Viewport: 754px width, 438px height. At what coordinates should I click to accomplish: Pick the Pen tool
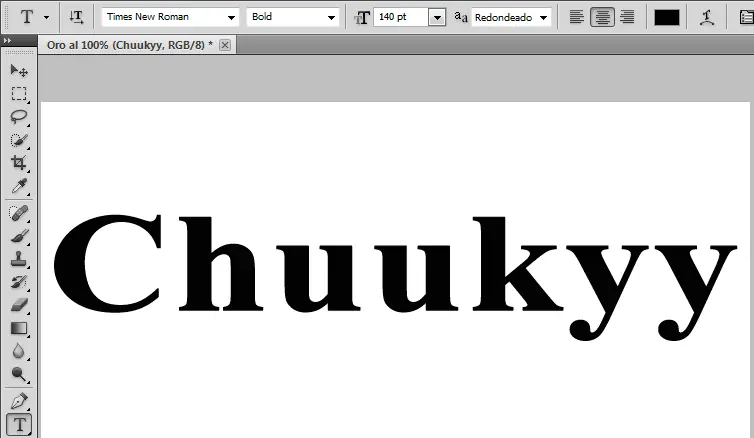(19, 400)
